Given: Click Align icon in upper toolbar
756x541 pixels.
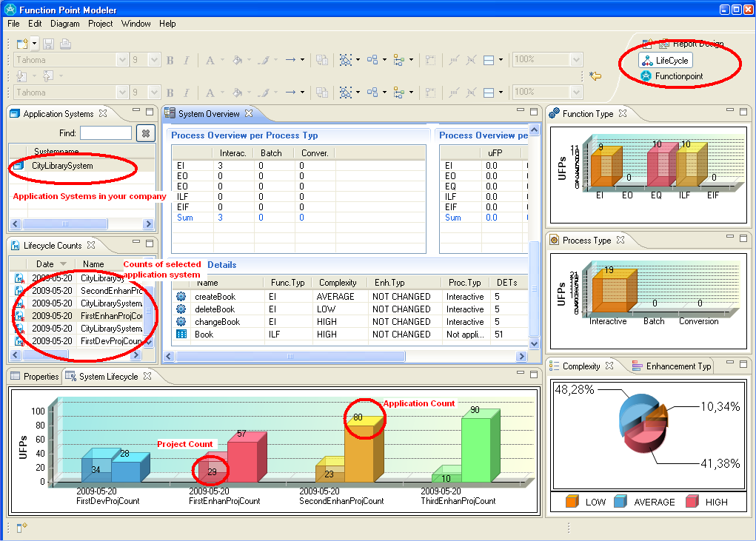Looking at the screenshot, I should (x=398, y=60).
